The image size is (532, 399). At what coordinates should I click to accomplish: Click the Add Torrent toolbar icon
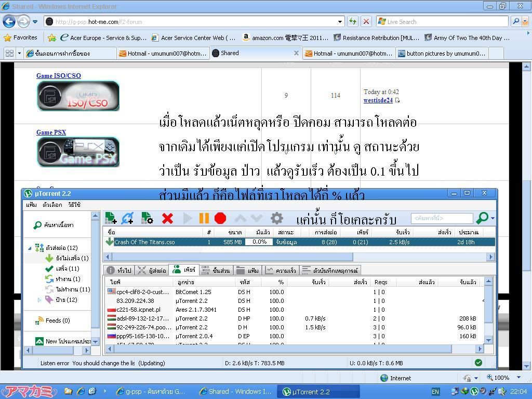pyautogui.click(x=111, y=218)
